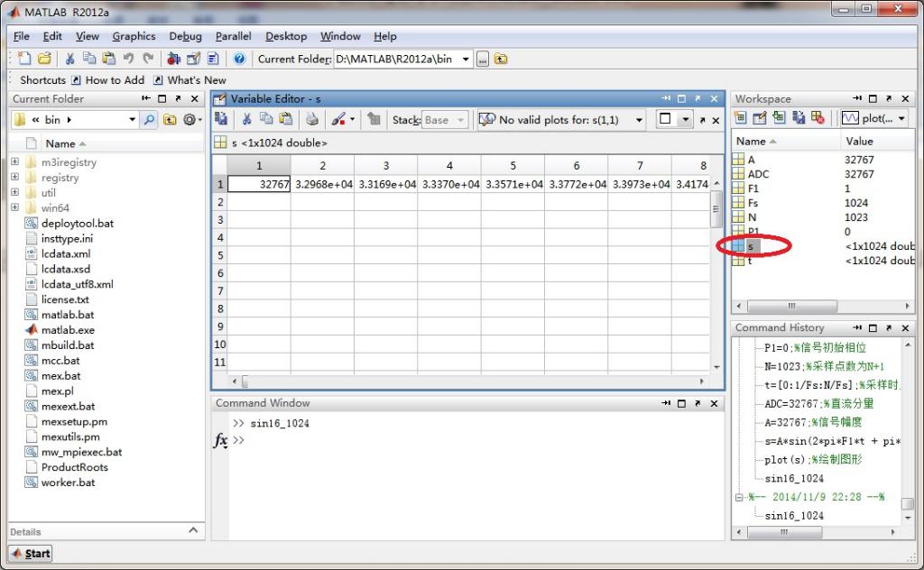Viewport: 924px width, 570px height.
Task: Open the Desktop menu
Action: coord(286,36)
